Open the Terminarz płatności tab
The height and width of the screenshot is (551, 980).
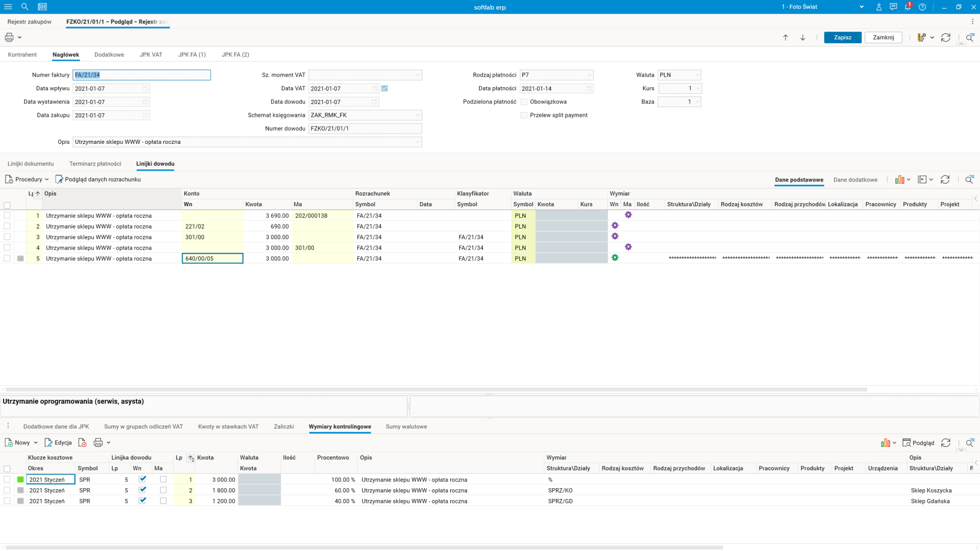[x=95, y=164]
